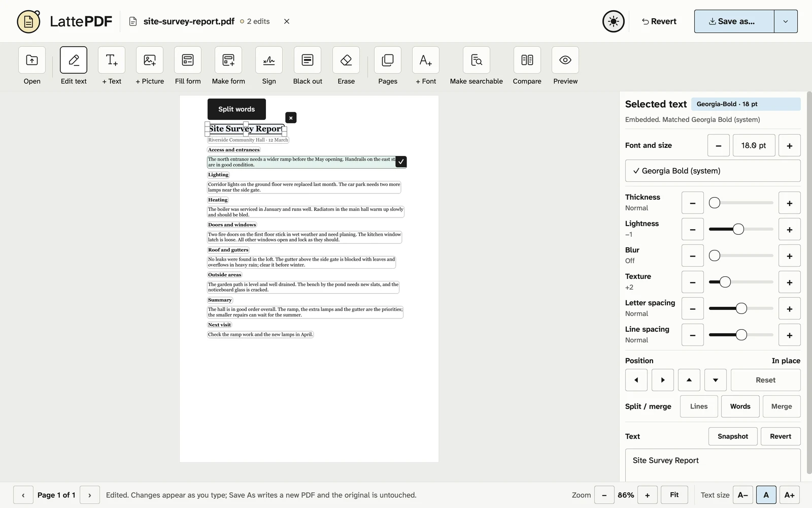Adjust the Lightness slider
The image size is (812, 508).
[x=741, y=229]
